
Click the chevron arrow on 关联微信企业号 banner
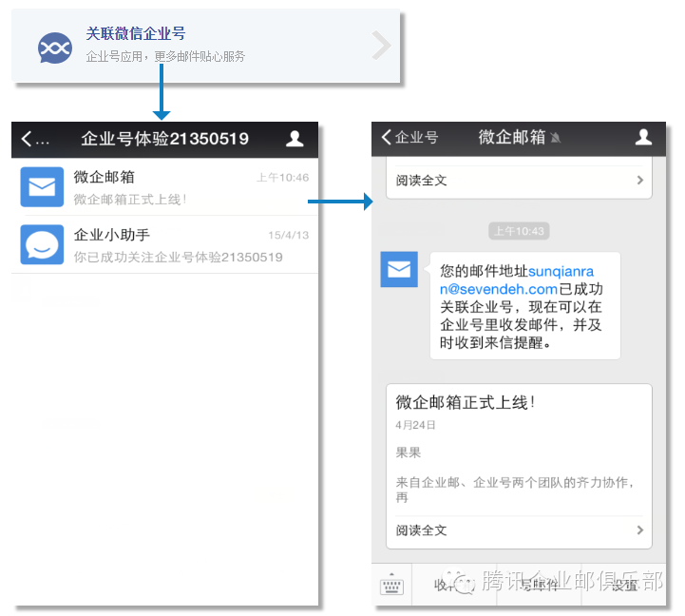point(381,45)
